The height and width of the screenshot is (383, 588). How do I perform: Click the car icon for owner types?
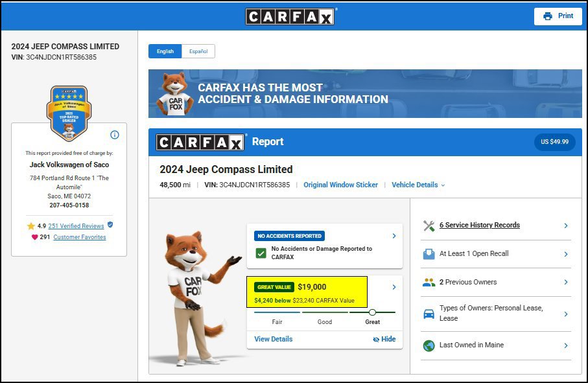pyautogui.click(x=429, y=314)
